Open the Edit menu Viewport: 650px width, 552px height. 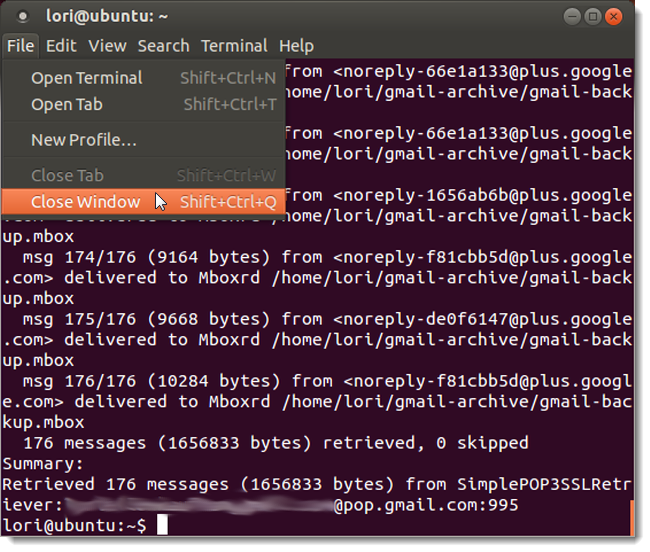[x=61, y=46]
